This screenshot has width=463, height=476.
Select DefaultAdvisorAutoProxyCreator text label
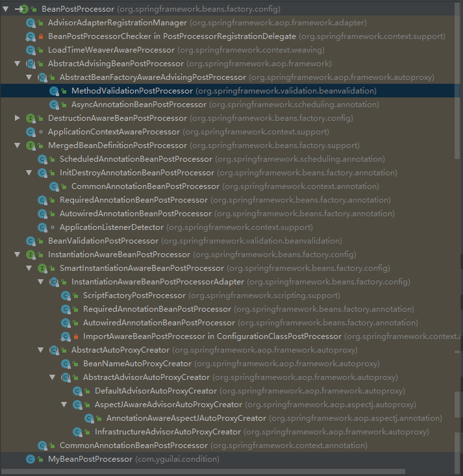click(156, 391)
